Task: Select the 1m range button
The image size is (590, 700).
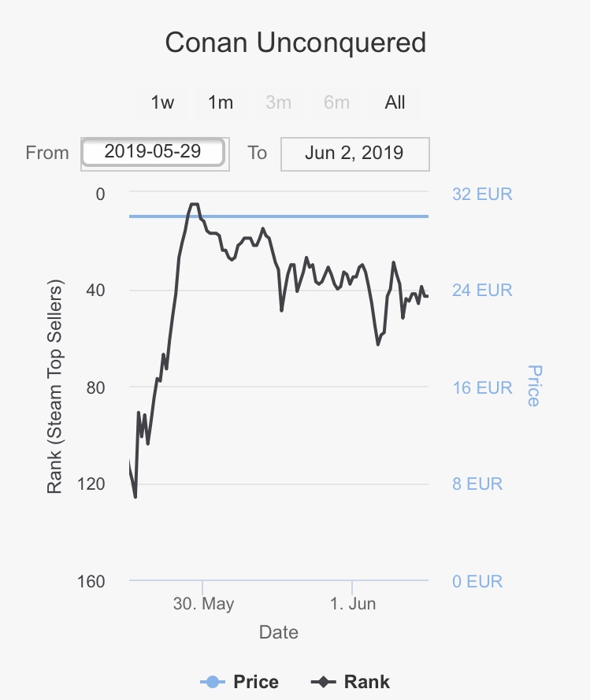Action: (x=221, y=102)
